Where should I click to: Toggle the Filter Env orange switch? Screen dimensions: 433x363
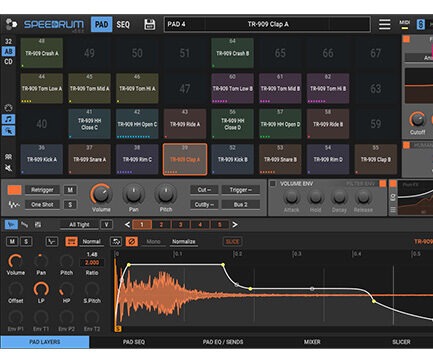tap(383, 184)
